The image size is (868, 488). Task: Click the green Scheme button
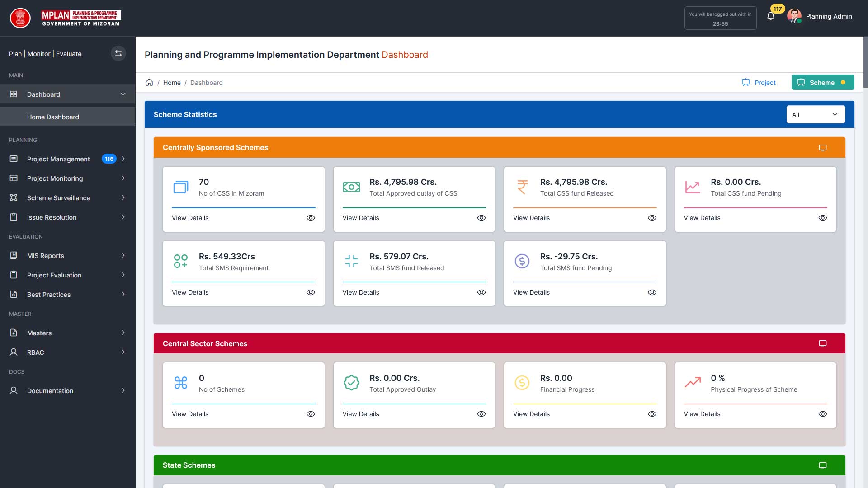822,83
